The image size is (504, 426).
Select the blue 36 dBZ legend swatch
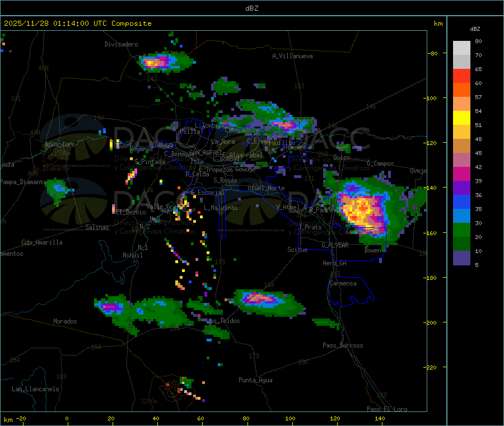[461, 202]
